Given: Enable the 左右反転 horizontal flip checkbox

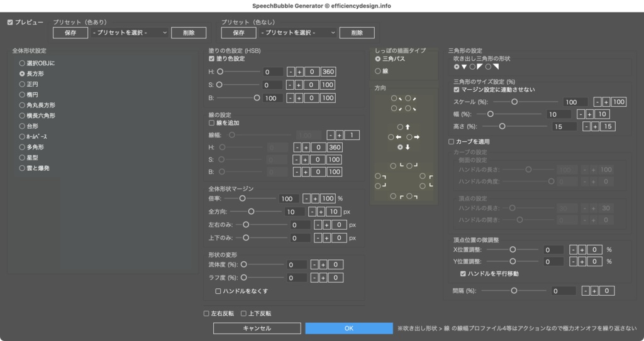Looking at the screenshot, I should [x=206, y=313].
